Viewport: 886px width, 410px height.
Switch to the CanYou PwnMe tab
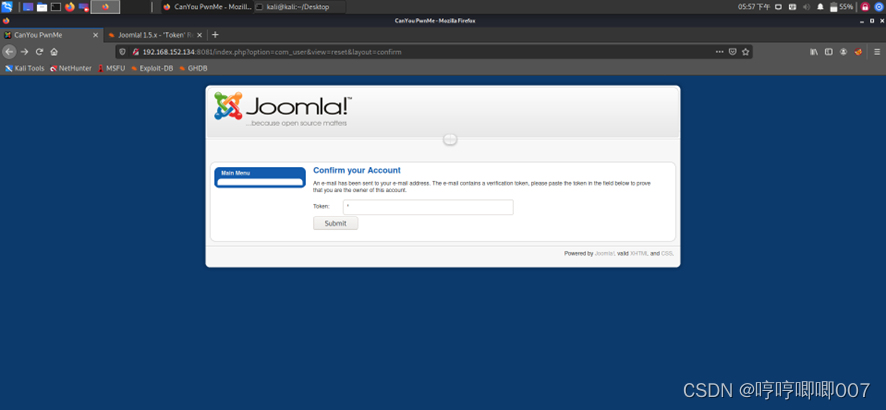tap(50, 35)
